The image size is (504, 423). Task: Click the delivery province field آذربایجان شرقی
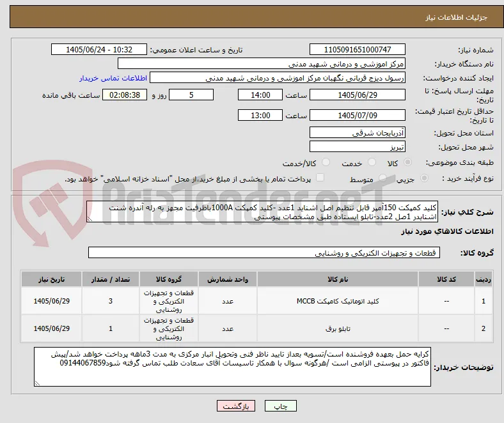coord(358,132)
